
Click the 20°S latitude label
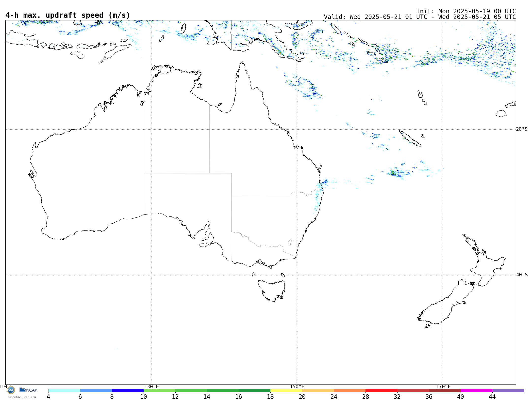(x=522, y=129)
